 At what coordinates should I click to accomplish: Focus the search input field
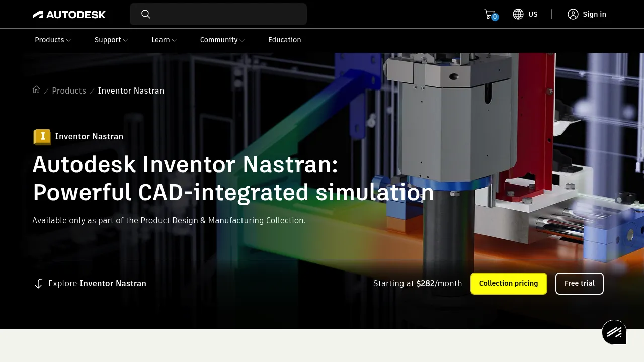click(218, 14)
